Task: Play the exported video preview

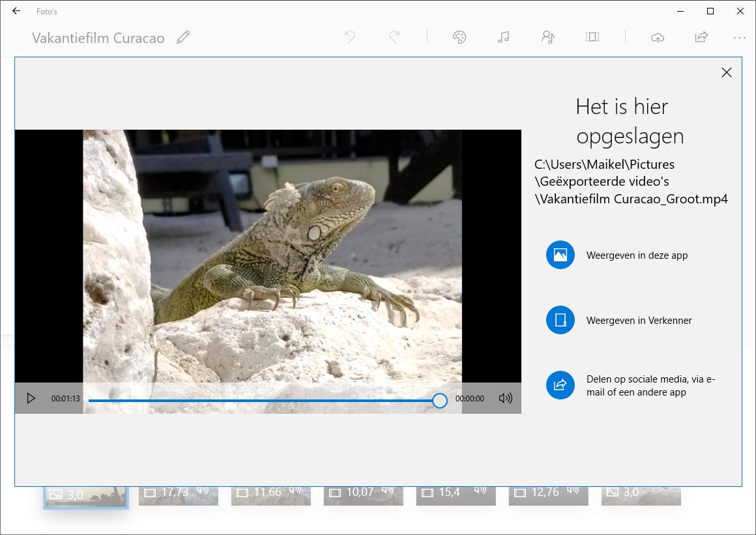Action: (31, 398)
